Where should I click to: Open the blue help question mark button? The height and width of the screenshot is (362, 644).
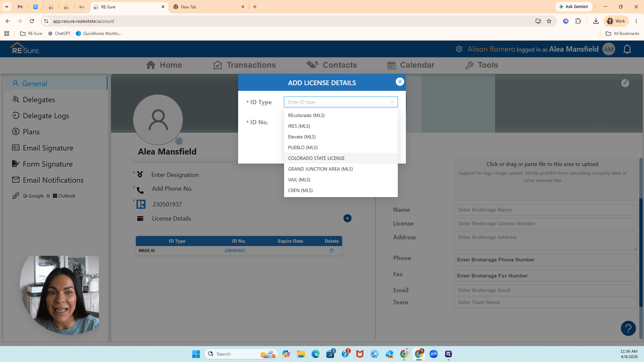point(628,328)
